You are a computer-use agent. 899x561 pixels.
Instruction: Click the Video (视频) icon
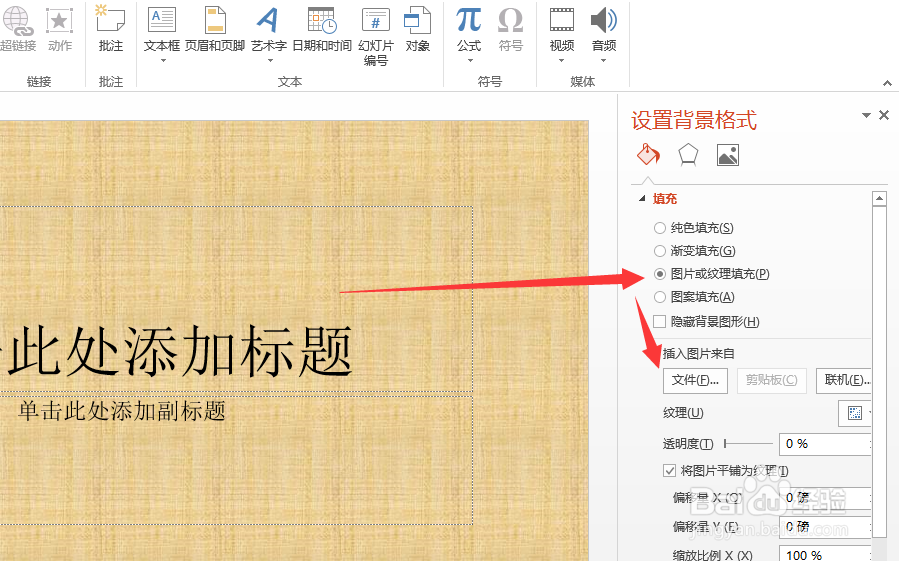[x=562, y=20]
